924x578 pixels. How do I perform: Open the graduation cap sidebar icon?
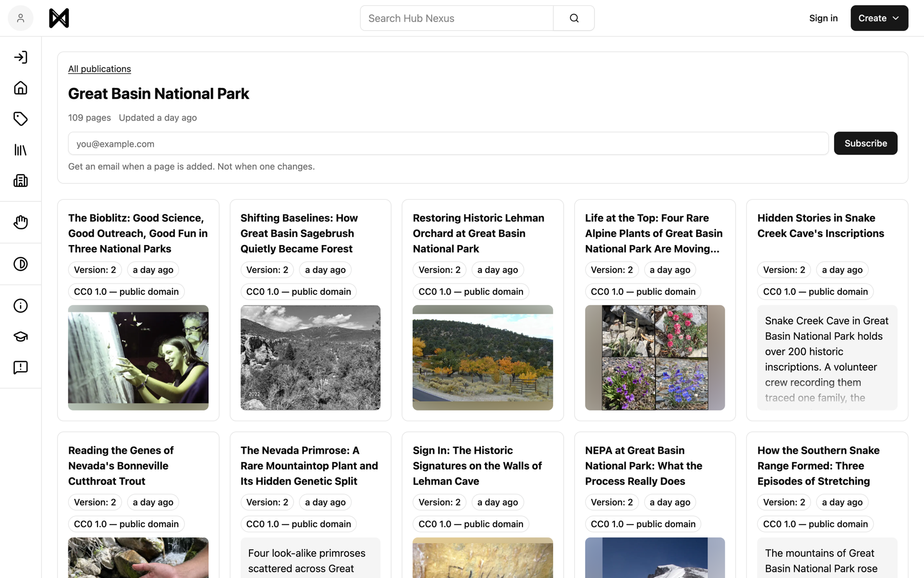tap(21, 337)
